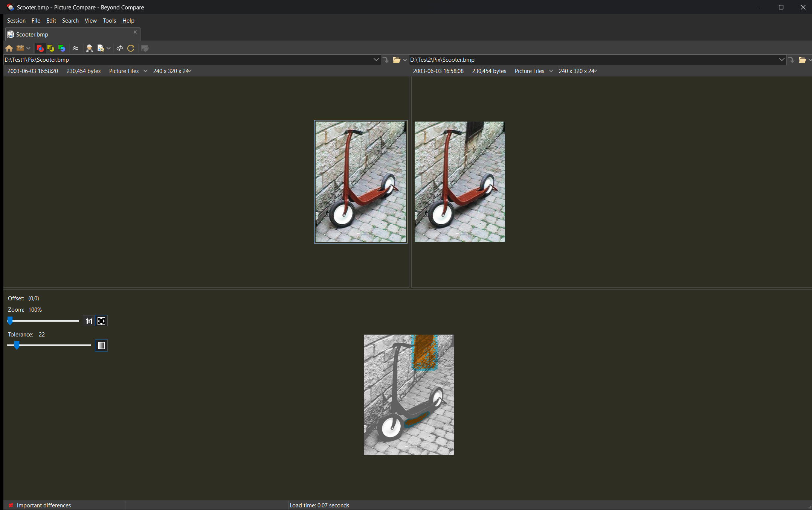The width and height of the screenshot is (812, 510).
Task: Expand the left browse folder dropdown arrow
Action: click(x=405, y=60)
